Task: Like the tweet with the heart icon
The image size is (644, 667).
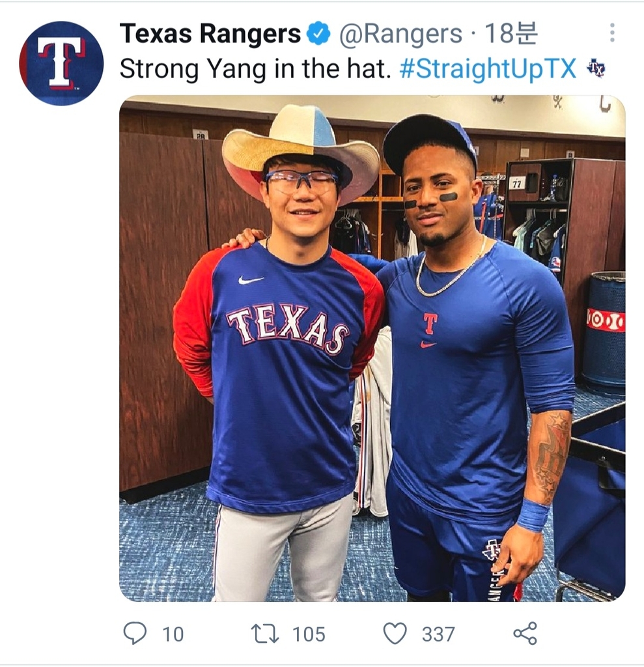Action: [x=395, y=633]
